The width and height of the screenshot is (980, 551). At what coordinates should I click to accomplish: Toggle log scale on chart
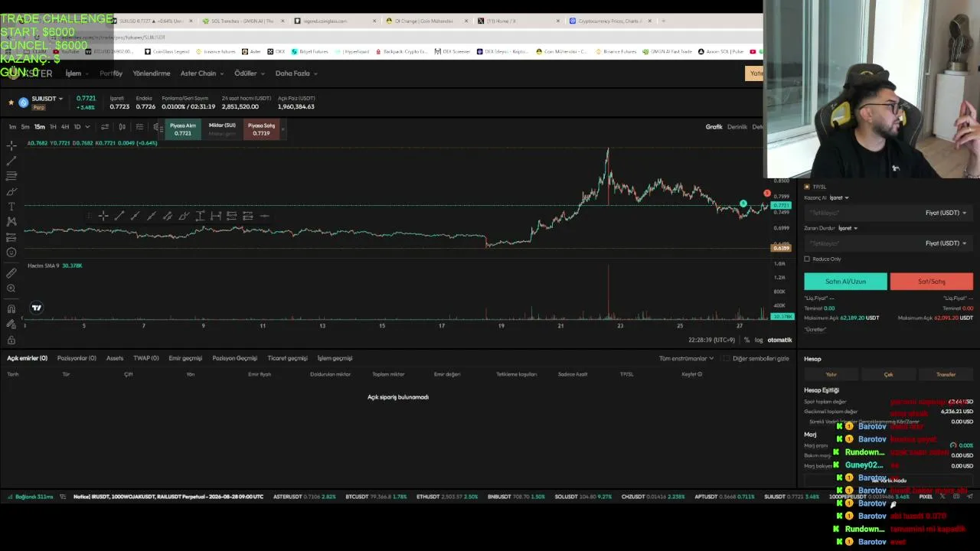click(x=759, y=340)
